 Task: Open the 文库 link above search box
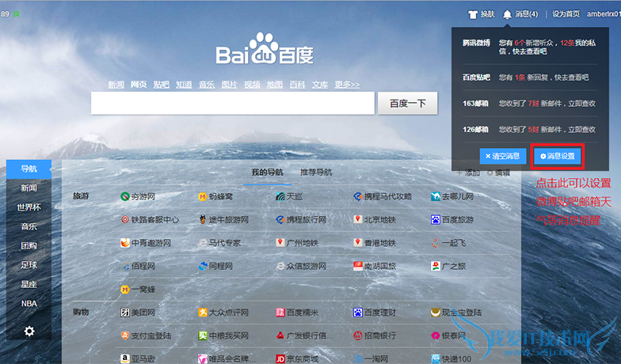point(320,84)
